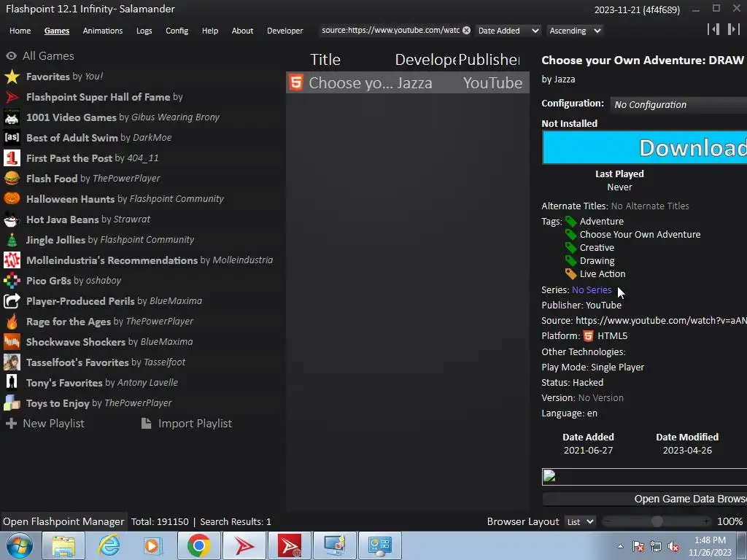Click the Best of Adult Swim icon
Viewport: 747px width, 560px height.
12,138
